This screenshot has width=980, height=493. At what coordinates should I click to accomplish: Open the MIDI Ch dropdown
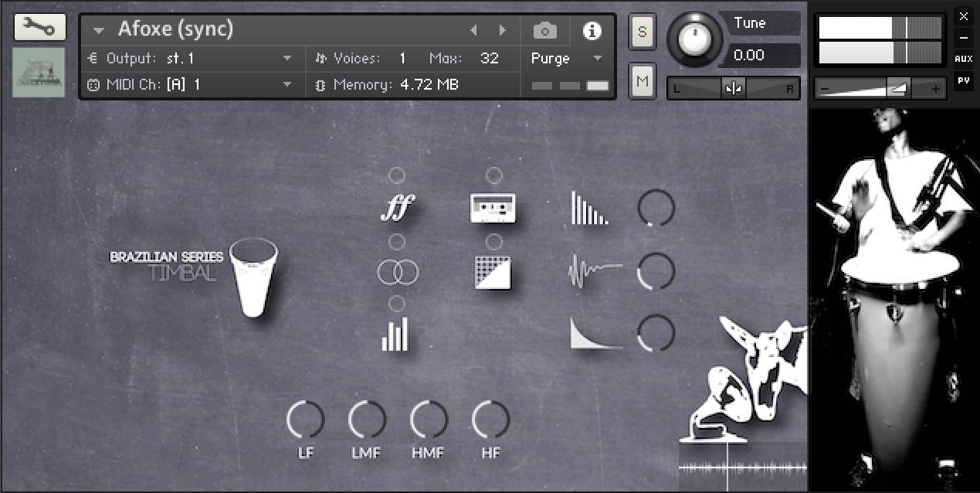tap(190, 84)
